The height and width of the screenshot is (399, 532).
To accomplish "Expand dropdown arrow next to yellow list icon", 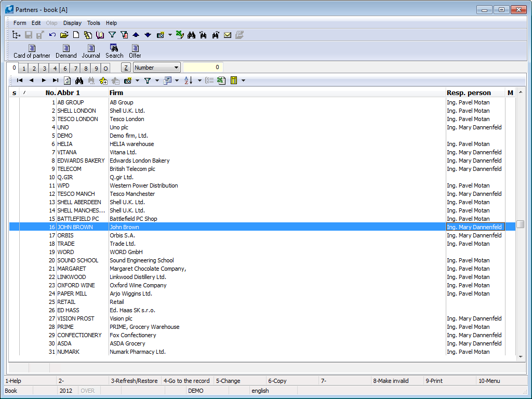I will tap(243, 81).
